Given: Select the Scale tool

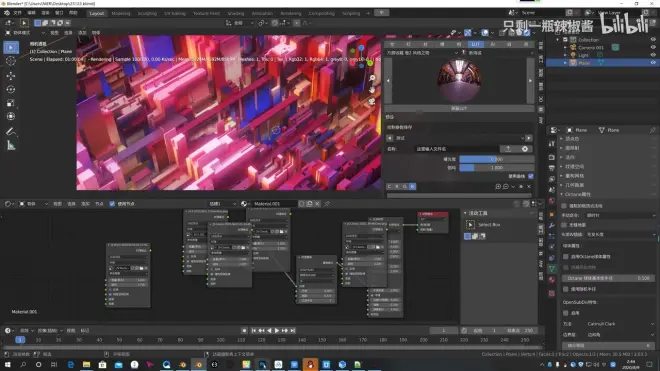Looking at the screenshot, I should (x=11, y=103).
